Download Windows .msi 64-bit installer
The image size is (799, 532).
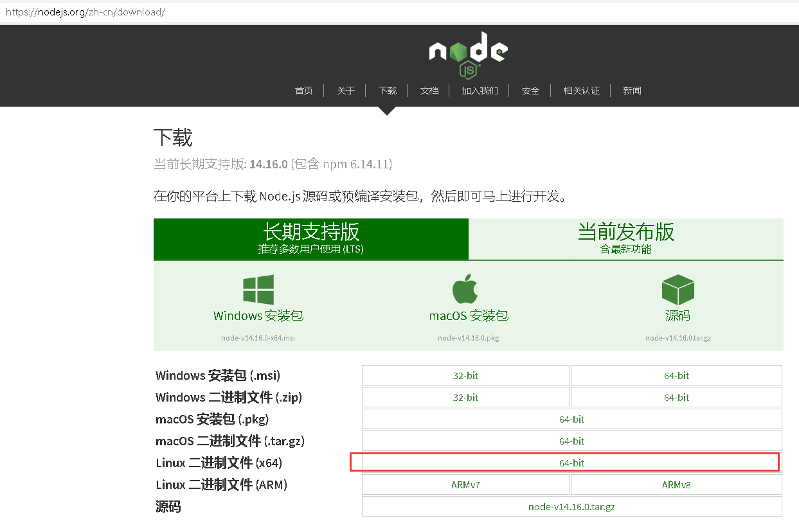[676, 375]
